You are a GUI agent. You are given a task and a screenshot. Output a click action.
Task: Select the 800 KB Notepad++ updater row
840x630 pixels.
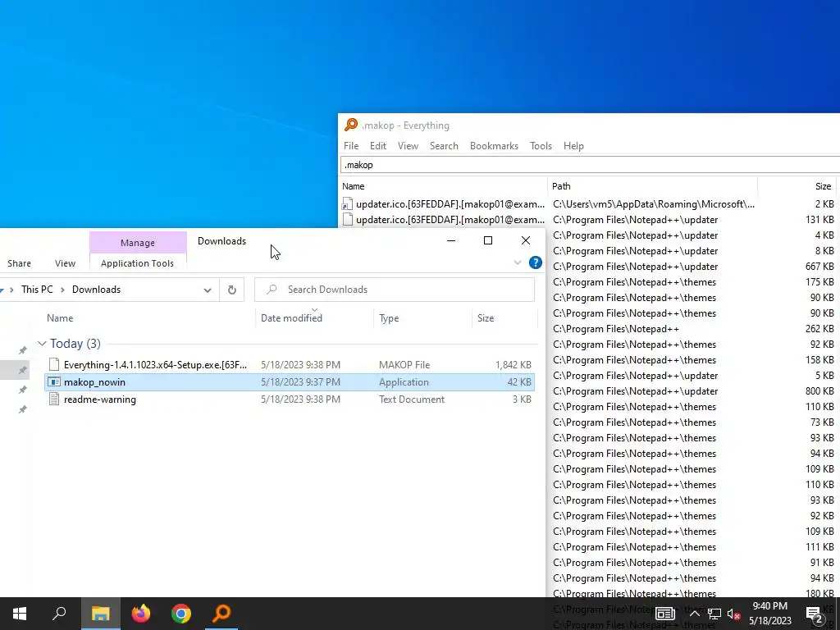tap(693, 391)
